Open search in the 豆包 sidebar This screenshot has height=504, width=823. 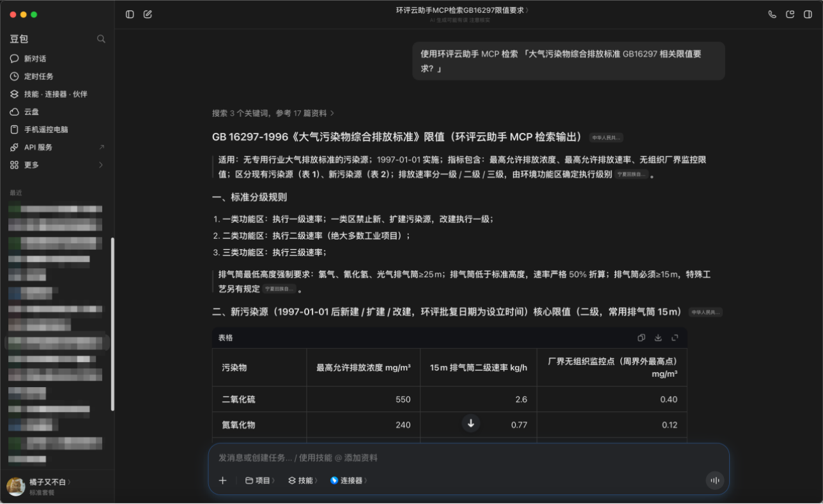(x=101, y=39)
